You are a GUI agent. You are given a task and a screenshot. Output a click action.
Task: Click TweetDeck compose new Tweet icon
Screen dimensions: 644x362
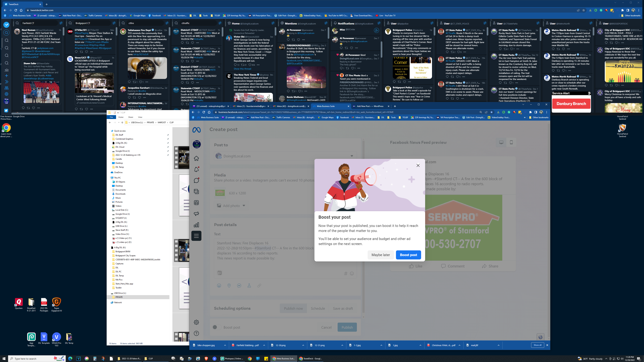point(7,24)
